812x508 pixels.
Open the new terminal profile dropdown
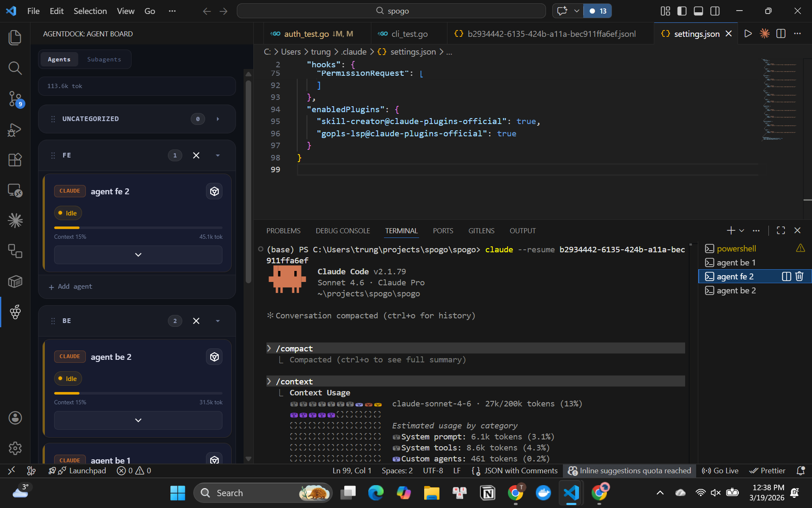[x=741, y=231]
